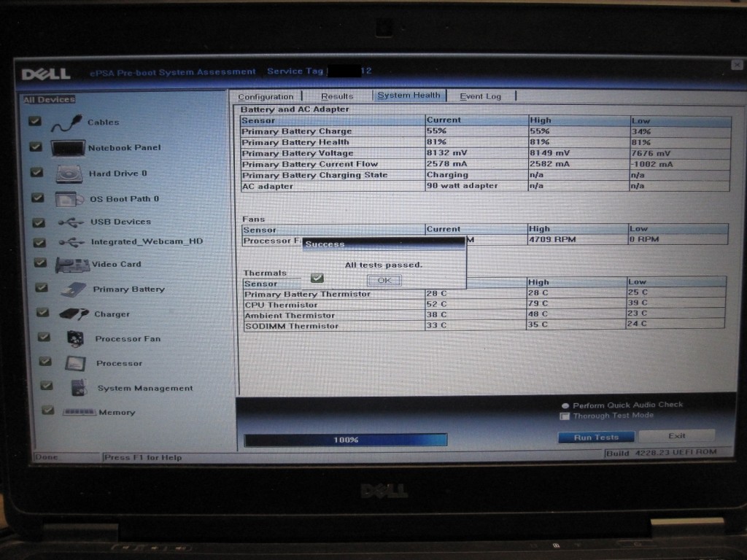The width and height of the screenshot is (747, 560).
Task: Select the Notebook Panel icon
Action: 68,148
